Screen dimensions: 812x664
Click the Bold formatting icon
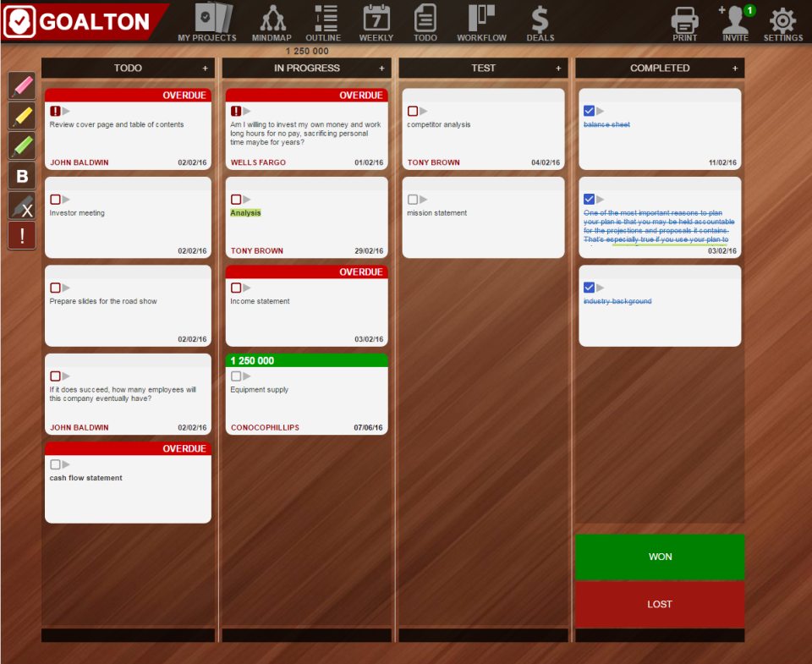21,176
